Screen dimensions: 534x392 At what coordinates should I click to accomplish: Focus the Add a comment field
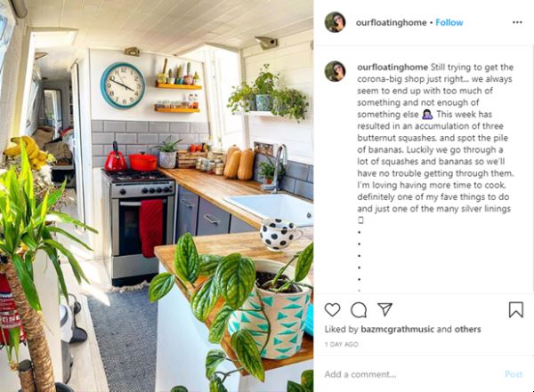409,374
